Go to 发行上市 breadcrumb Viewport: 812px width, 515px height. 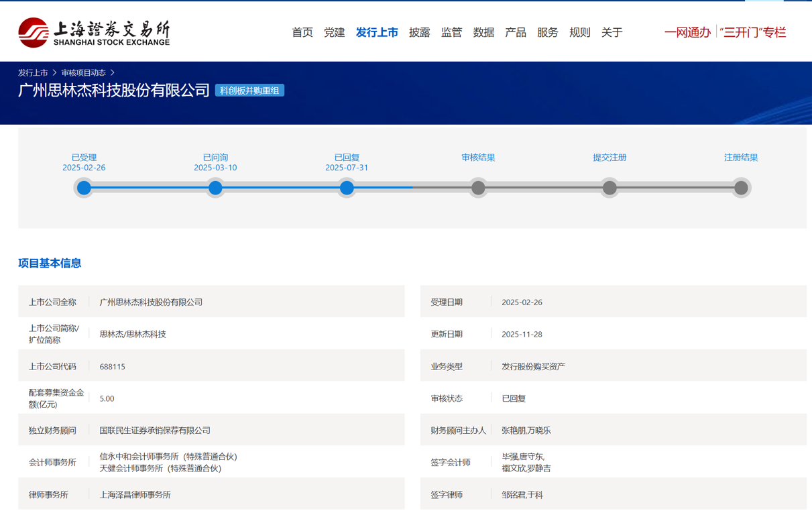[33, 72]
